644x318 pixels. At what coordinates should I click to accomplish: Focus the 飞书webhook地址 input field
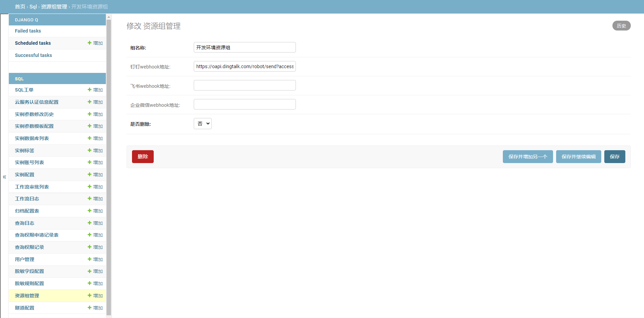click(x=245, y=85)
